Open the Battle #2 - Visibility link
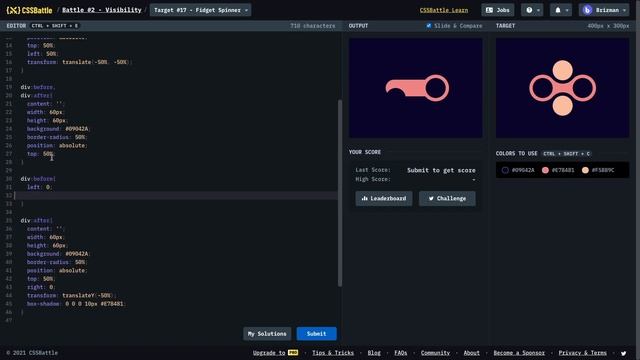This screenshot has width=640, height=360. click(102, 10)
